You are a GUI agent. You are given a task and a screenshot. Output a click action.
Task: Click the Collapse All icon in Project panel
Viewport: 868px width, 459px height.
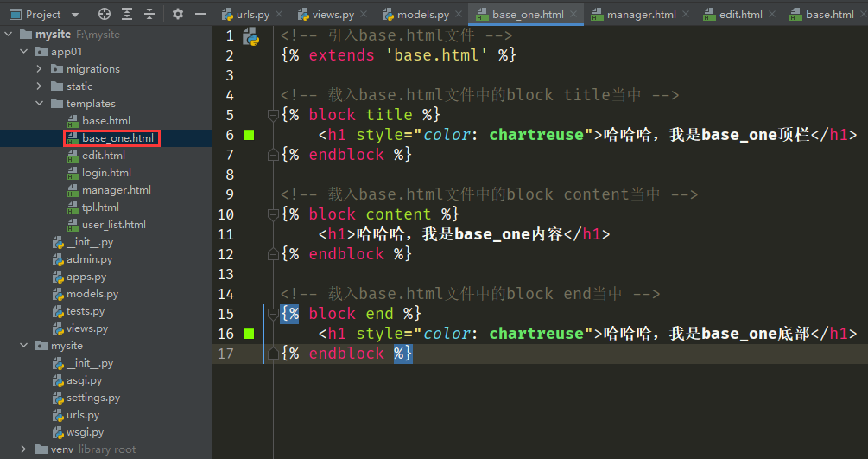149,14
